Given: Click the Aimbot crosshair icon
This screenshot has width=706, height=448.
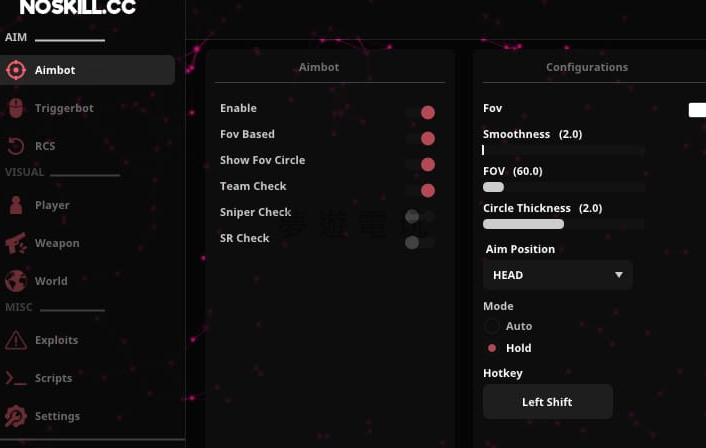Looking at the screenshot, I should tap(16, 70).
